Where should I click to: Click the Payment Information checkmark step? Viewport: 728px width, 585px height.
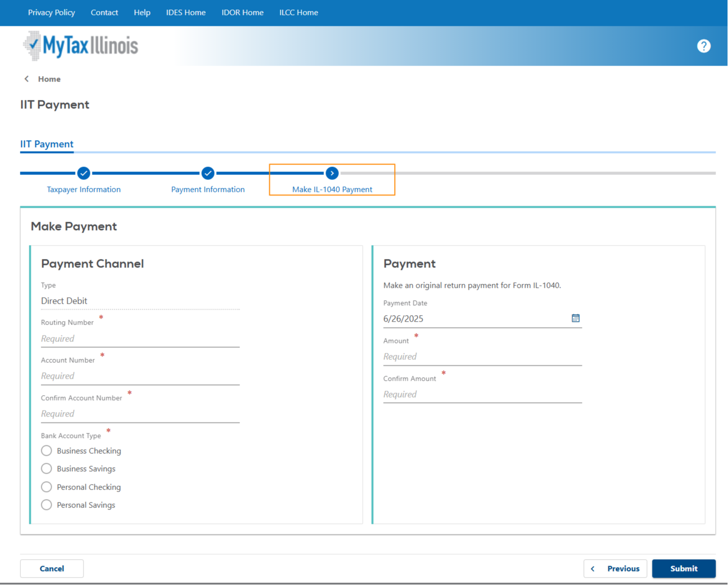point(208,173)
